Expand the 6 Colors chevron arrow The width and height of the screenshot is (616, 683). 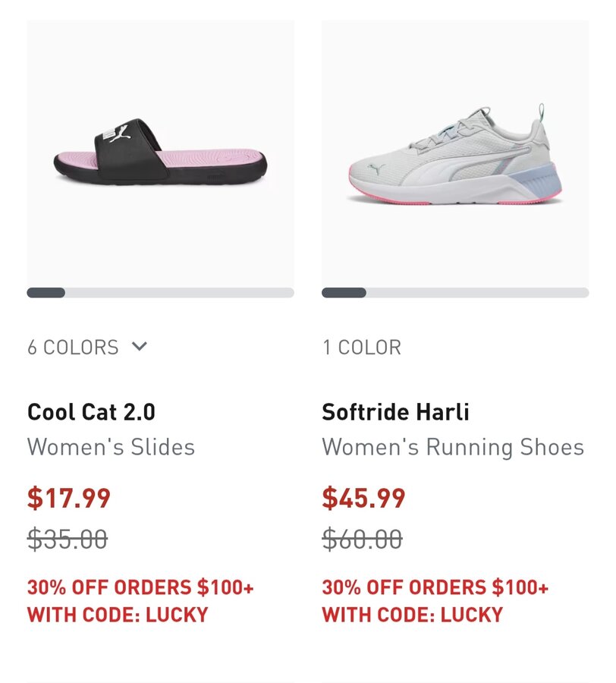(139, 347)
